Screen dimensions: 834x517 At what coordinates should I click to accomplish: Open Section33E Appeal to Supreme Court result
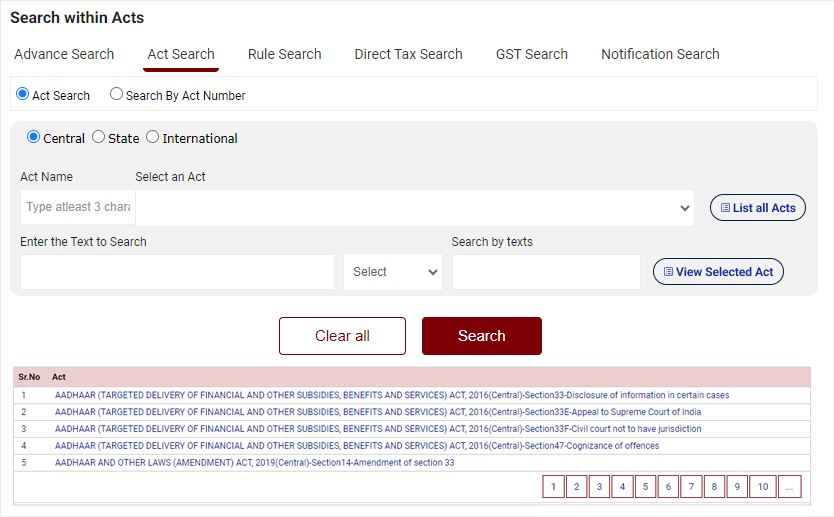coord(378,412)
